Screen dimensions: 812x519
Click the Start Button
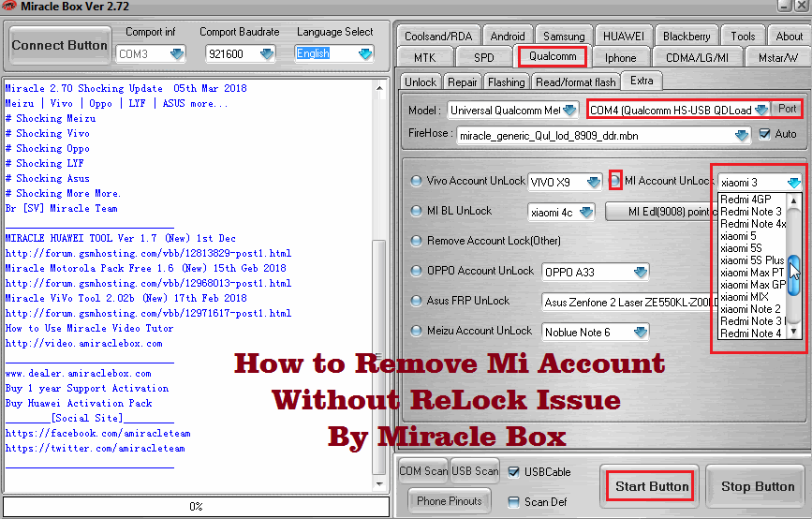pos(650,486)
